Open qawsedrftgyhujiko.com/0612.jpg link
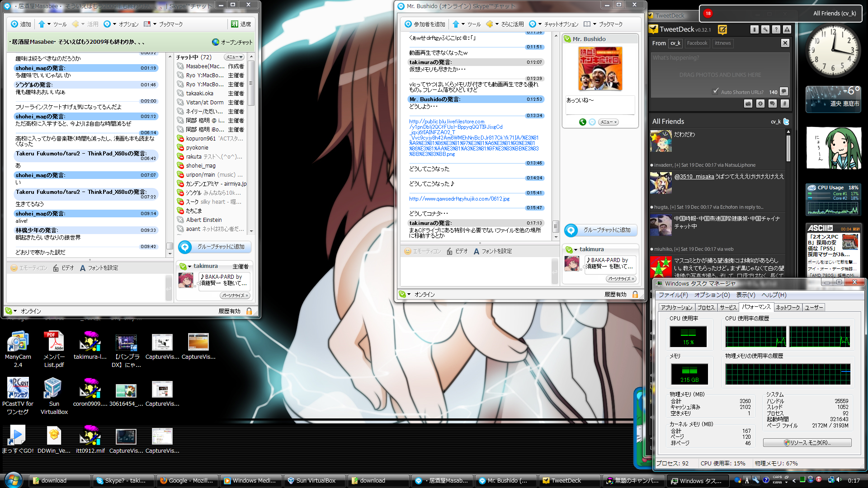Screen dimensions: 868x488 tap(459, 199)
